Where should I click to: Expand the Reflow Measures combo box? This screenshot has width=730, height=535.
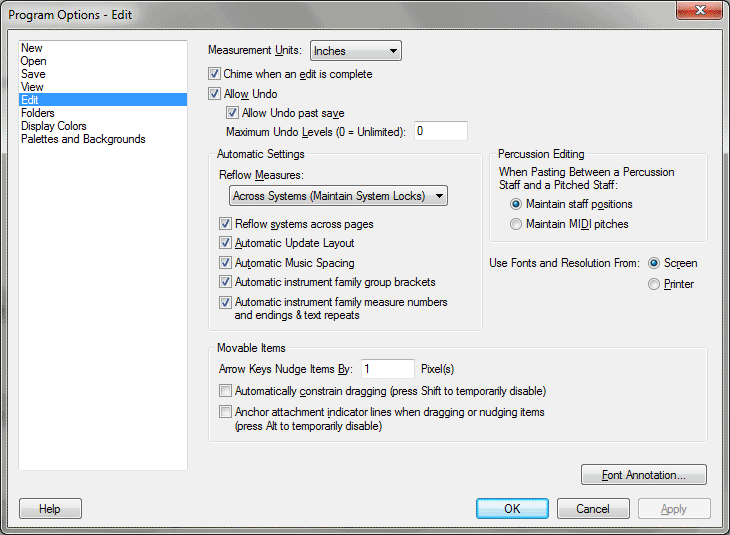(x=338, y=196)
